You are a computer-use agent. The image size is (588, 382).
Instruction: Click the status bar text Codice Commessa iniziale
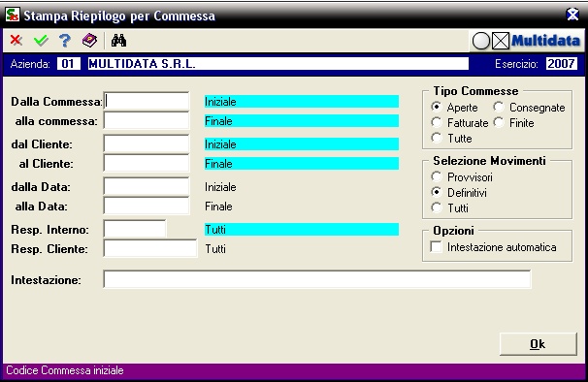(x=65, y=370)
